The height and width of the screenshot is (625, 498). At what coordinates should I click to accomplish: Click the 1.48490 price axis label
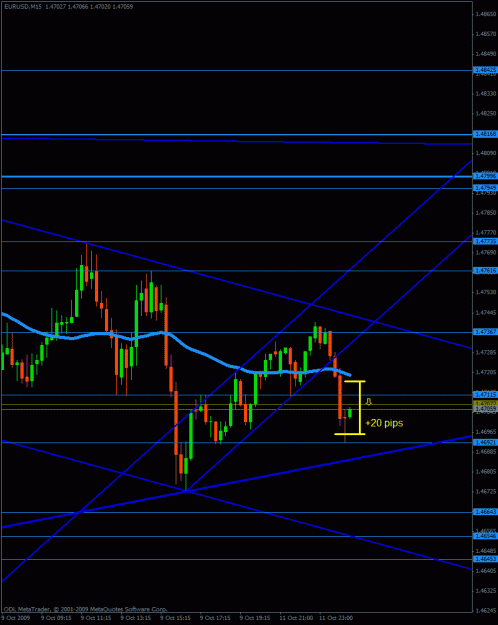tap(486, 53)
